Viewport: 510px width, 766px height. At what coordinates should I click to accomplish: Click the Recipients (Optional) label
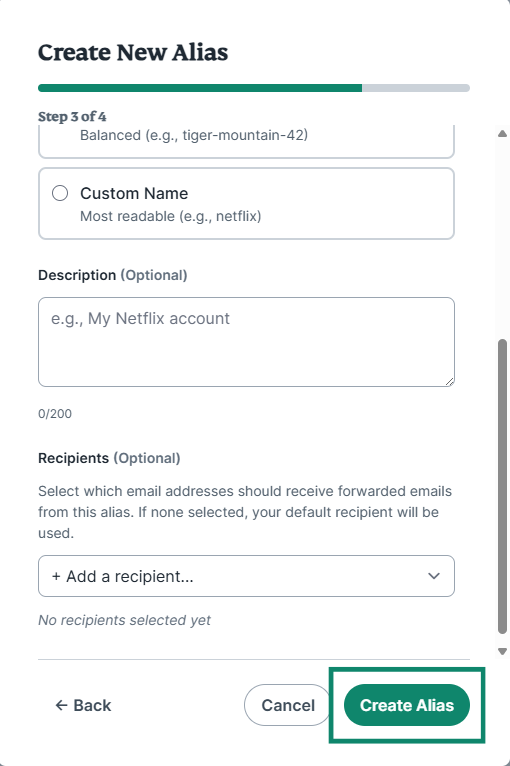pos(109,458)
